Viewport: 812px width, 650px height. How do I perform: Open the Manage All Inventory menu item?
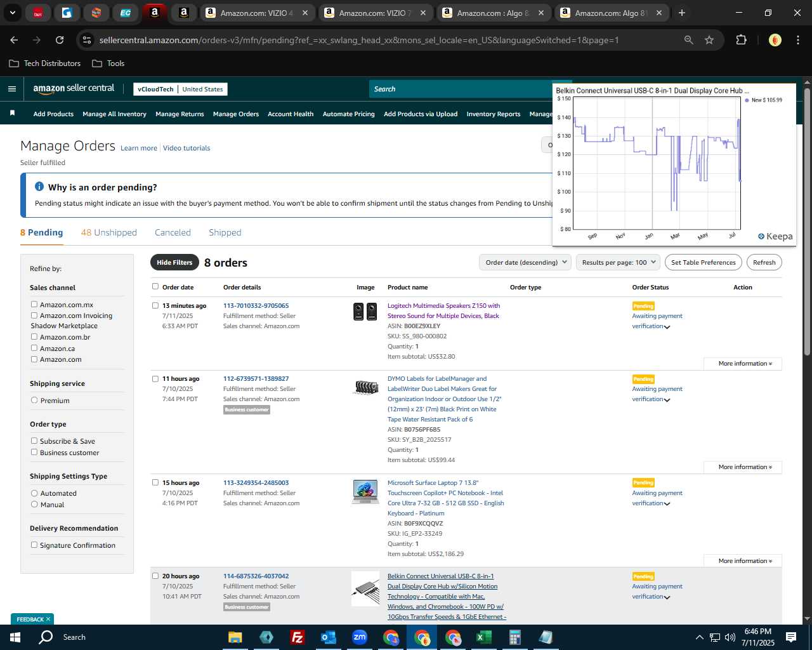pos(114,114)
